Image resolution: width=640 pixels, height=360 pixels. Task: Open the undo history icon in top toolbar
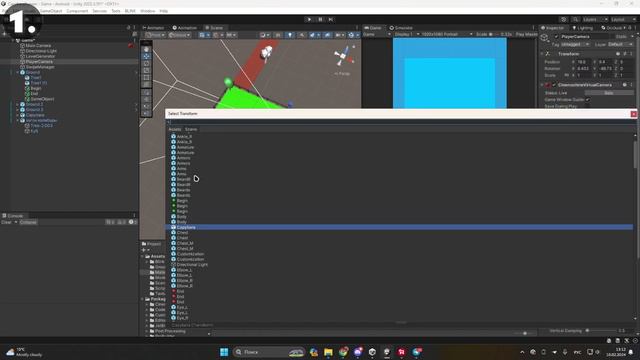(564, 20)
